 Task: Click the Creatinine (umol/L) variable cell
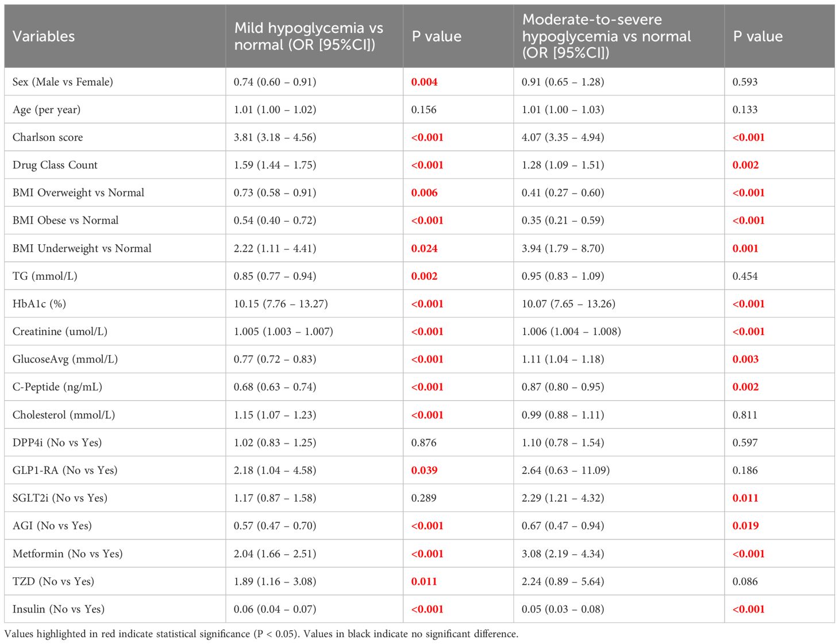[60, 331]
